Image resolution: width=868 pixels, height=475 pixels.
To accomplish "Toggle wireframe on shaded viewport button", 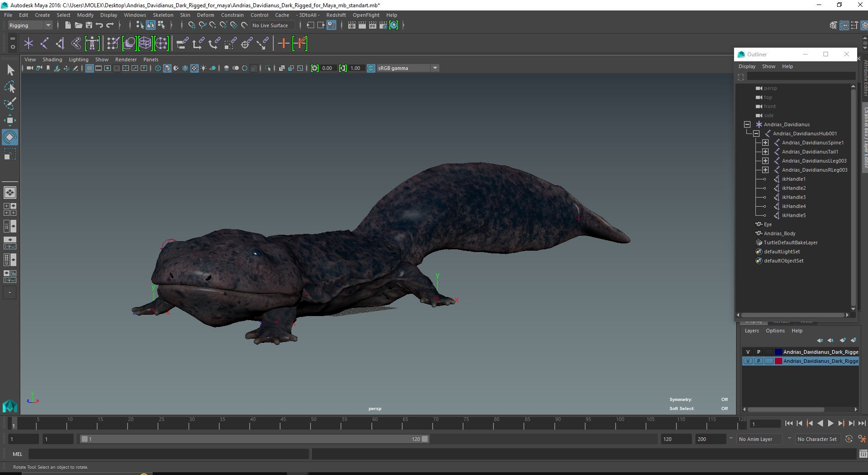I will pyautogui.click(x=185, y=68).
